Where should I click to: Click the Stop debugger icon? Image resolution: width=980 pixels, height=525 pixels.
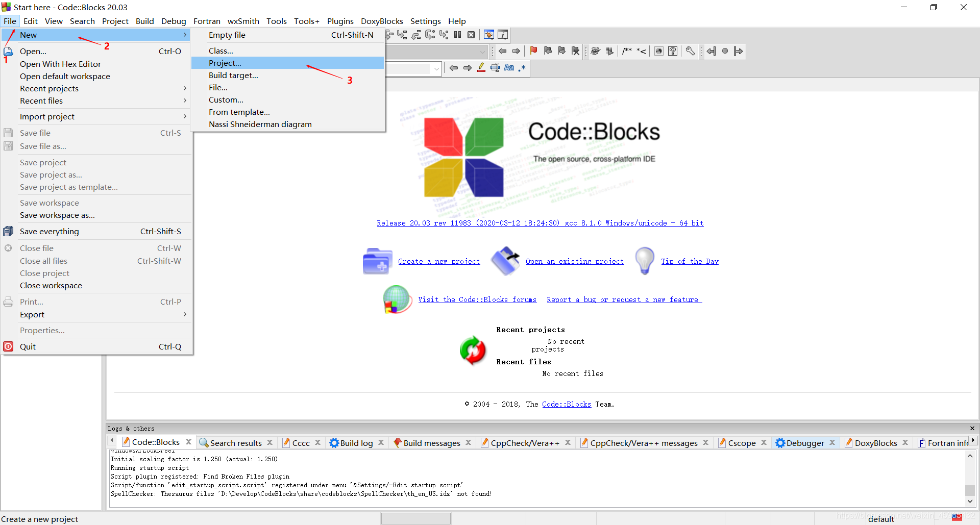(x=471, y=35)
